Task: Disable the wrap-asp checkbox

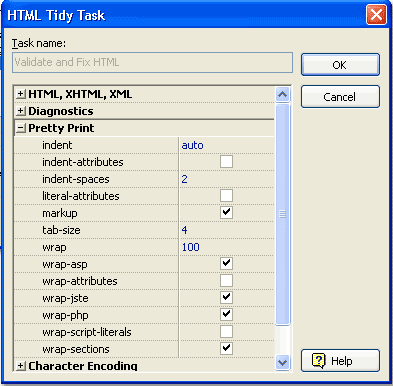Action: 226,264
